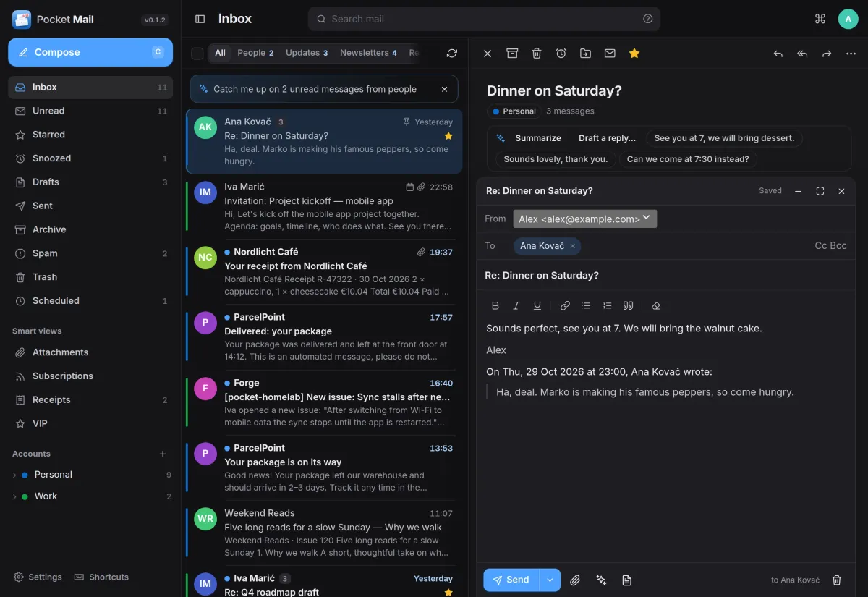Image resolution: width=868 pixels, height=597 pixels.
Task: Toggle the star on Ana Kovač's message row
Action: point(448,136)
